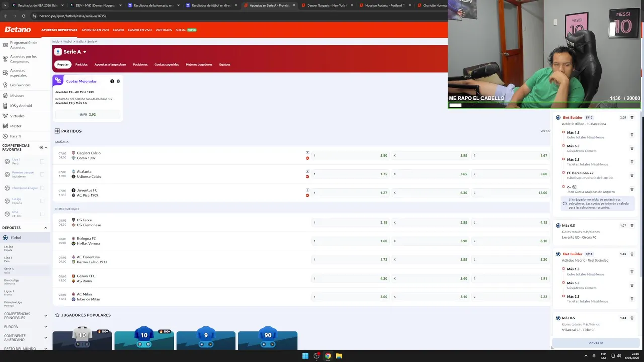Viewport: 644px width, 362px height.
Task: Delete the Athletic Bilbao Bet Builder from the slip
Action: tap(632, 118)
